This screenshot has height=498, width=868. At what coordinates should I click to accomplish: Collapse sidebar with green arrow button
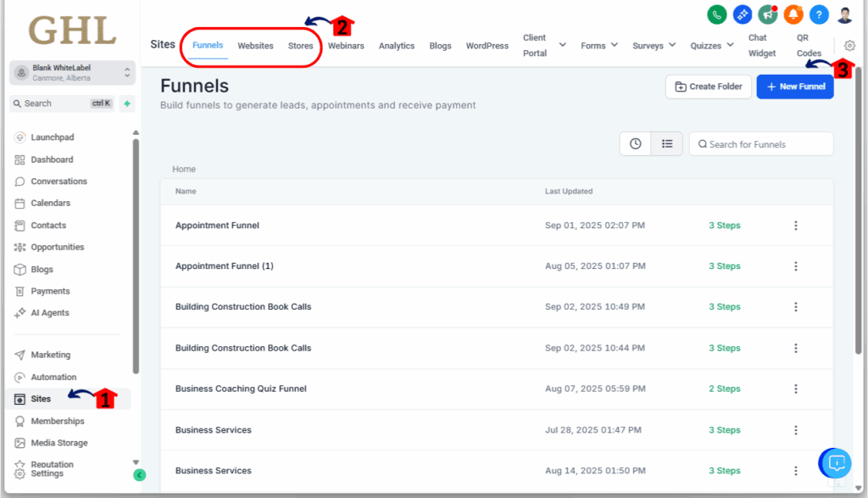(x=140, y=475)
